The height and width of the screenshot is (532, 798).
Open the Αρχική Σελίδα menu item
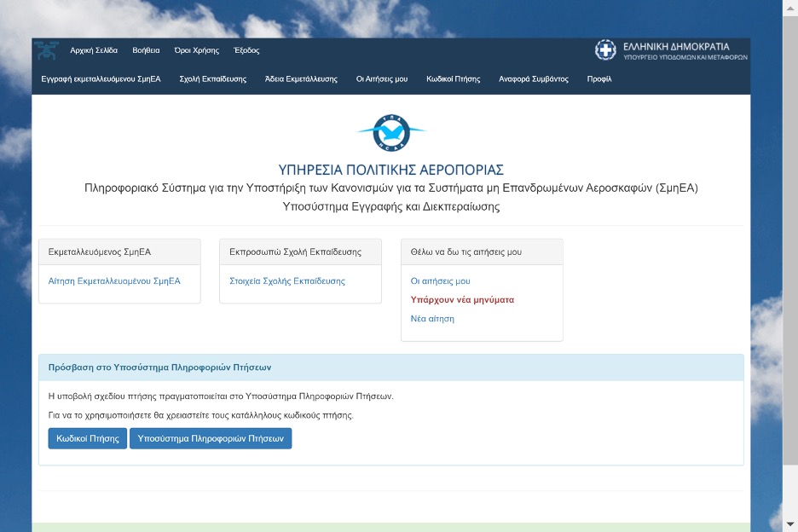click(x=94, y=50)
